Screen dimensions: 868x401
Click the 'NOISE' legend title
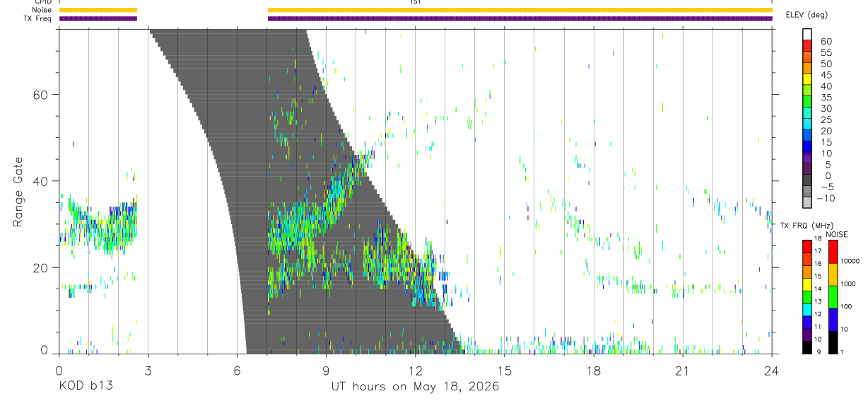pos(835,234)
